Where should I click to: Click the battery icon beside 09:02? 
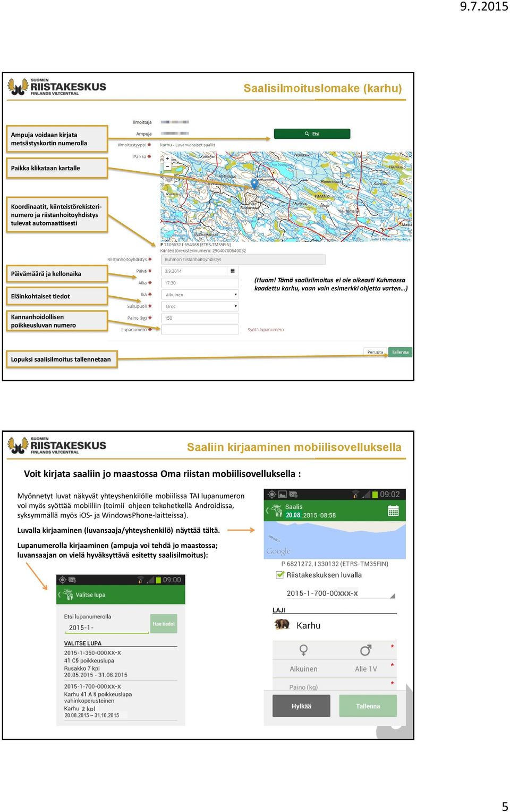click(x=375, y=495)
